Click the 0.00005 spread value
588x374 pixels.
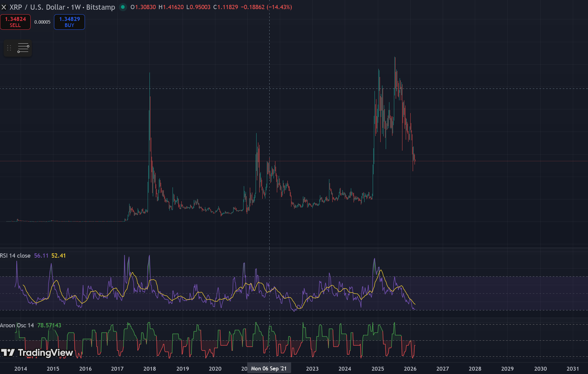pyautogui.click(x=42, y=22)
